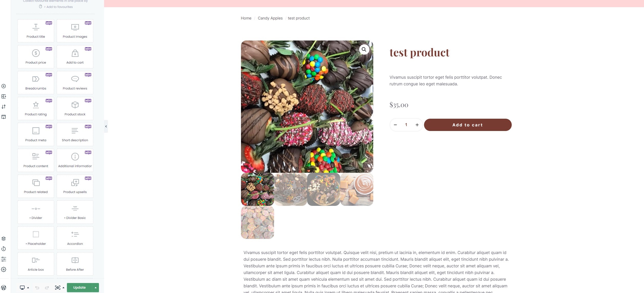
Task: Open revision history icon in sidebar
Action: tap(4, 249)
